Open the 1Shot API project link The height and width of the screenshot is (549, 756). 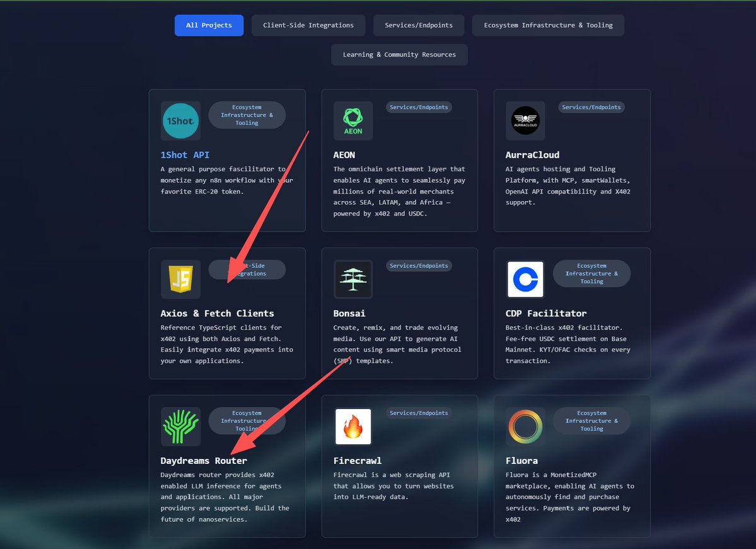click(x=185, y=154)
